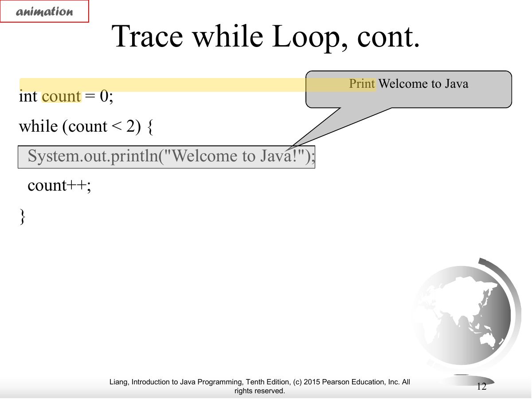532x399 pixels.
Task: Click the code line "int count = 0;"
Action: (66, 97)
